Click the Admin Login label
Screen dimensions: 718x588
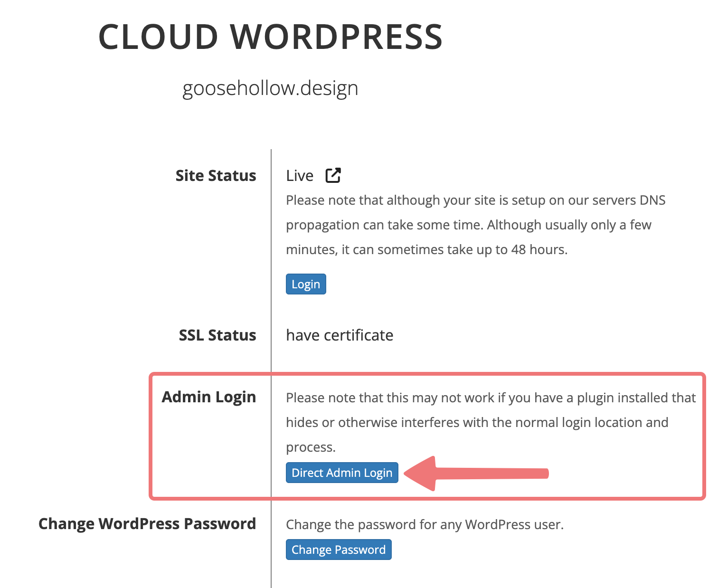pos(209,397)
